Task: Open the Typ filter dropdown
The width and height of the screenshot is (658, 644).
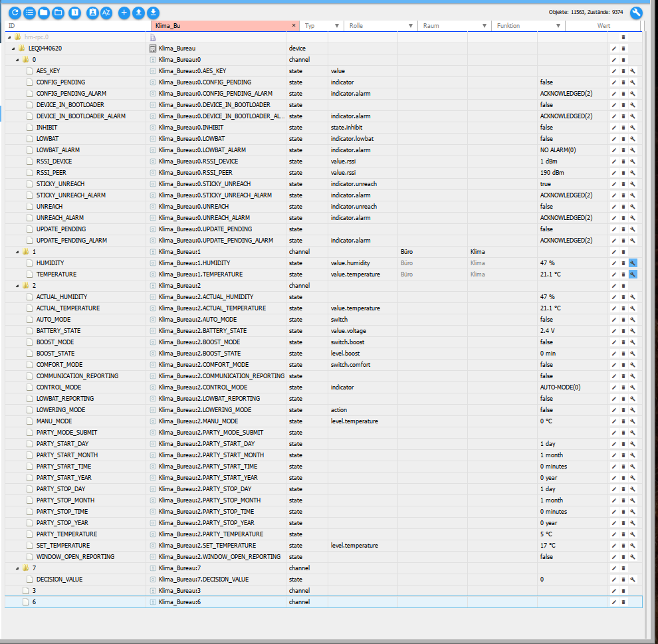Action: [336, 26]
